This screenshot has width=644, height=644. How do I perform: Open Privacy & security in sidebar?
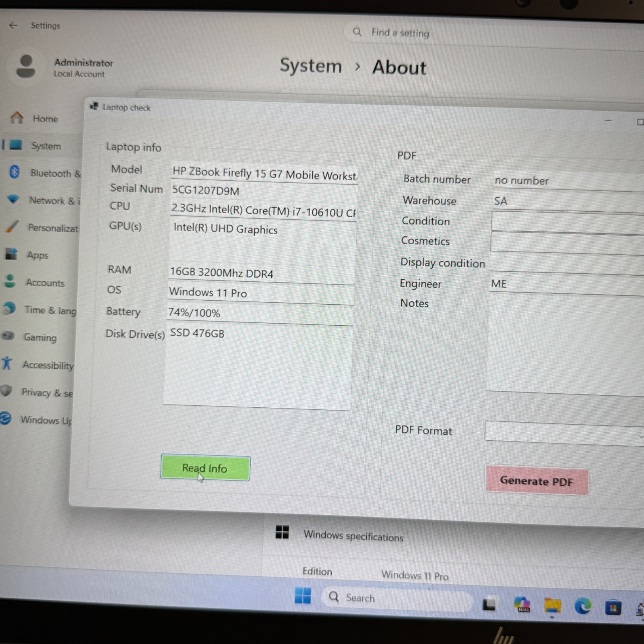[37, 392]
